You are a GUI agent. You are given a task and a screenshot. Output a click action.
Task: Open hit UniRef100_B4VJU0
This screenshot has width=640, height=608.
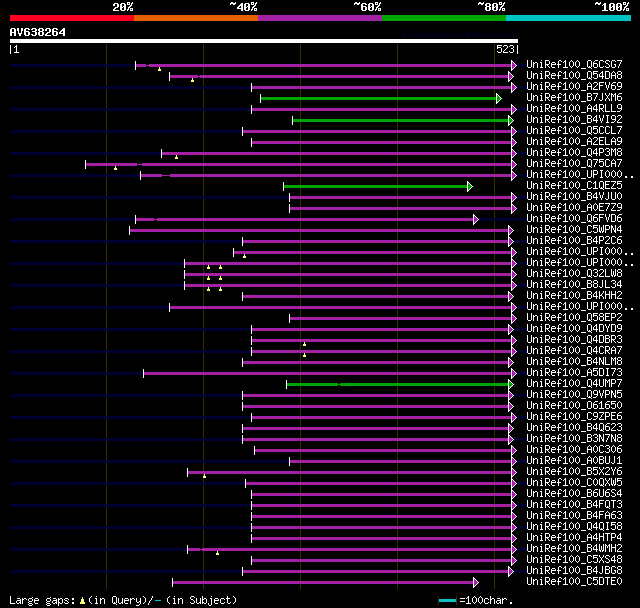click(574, 197)
